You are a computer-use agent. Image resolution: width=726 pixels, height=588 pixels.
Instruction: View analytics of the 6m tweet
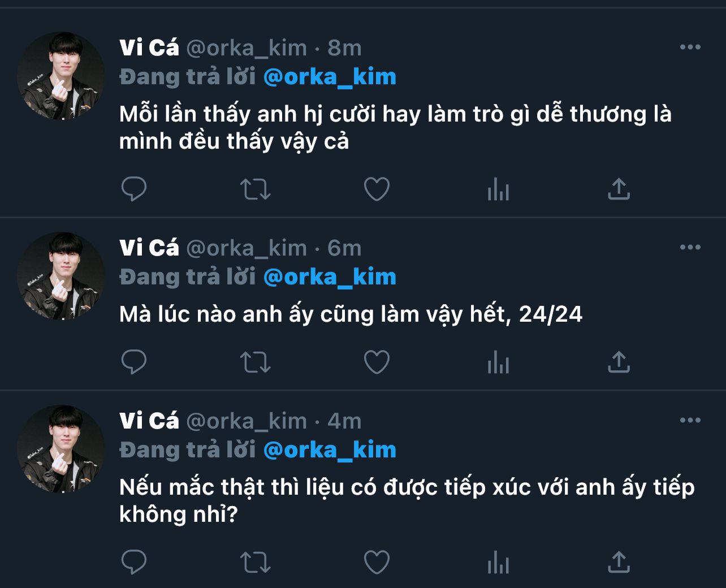[498, 362]
